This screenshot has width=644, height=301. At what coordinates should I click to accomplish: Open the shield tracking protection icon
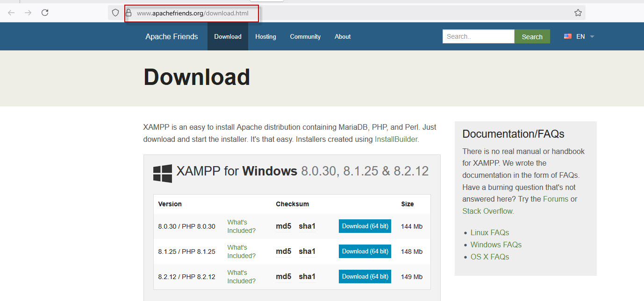(115, 13)
